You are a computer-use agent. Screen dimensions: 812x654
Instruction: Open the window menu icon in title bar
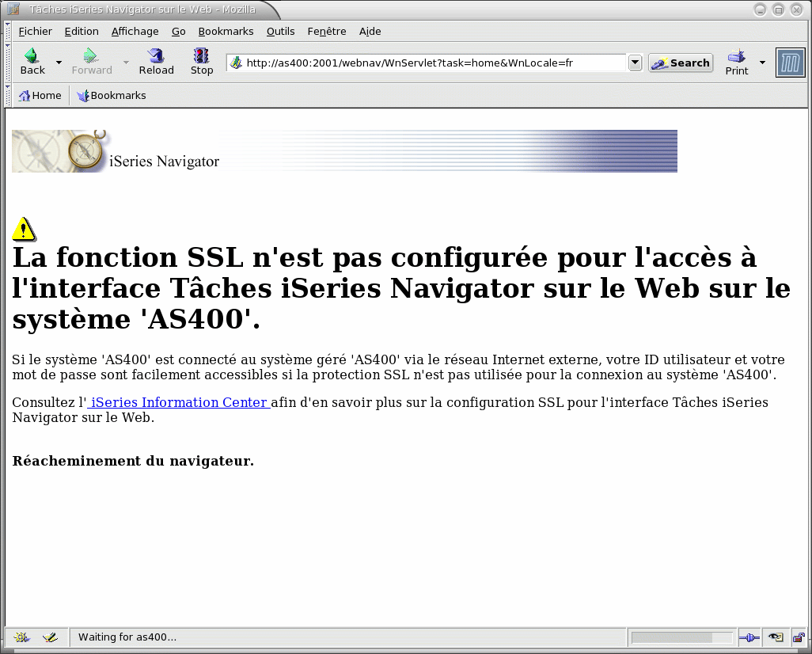pyautogui.click(x=13, y=9)
